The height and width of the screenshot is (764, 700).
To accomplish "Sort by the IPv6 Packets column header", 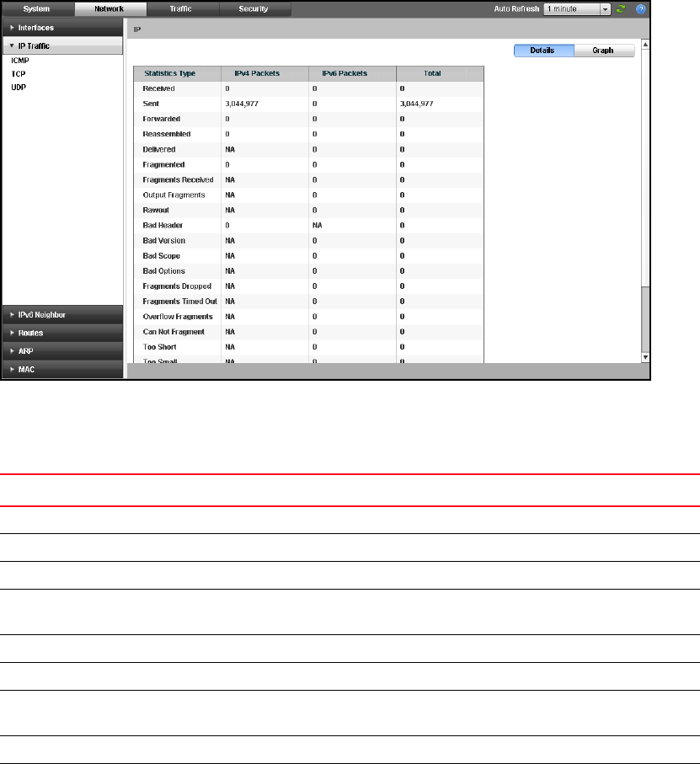I will pyautogui.click(x=352, y=73).
